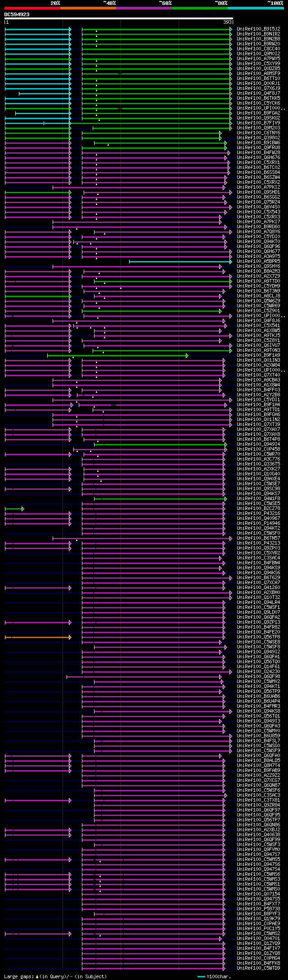The image size is (288, 980).
Task: Open hit UniRef100_C5XY99
Action: pyautogui.click(x=258, y=63)
